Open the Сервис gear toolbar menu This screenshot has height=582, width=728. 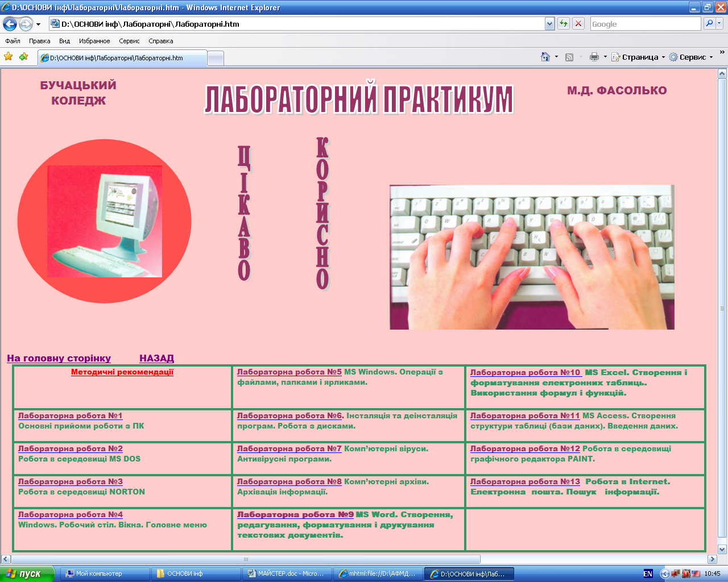[x=691, y=57]
